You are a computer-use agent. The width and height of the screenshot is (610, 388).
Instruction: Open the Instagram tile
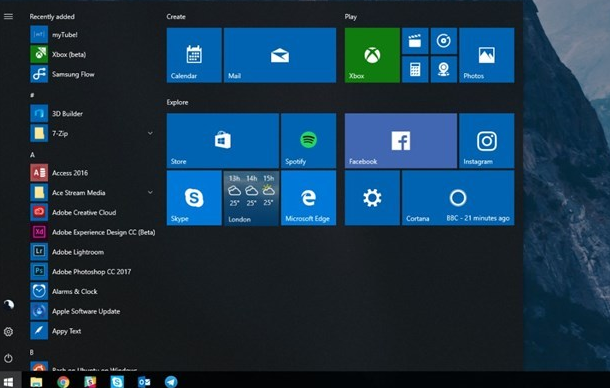(487, 140)
